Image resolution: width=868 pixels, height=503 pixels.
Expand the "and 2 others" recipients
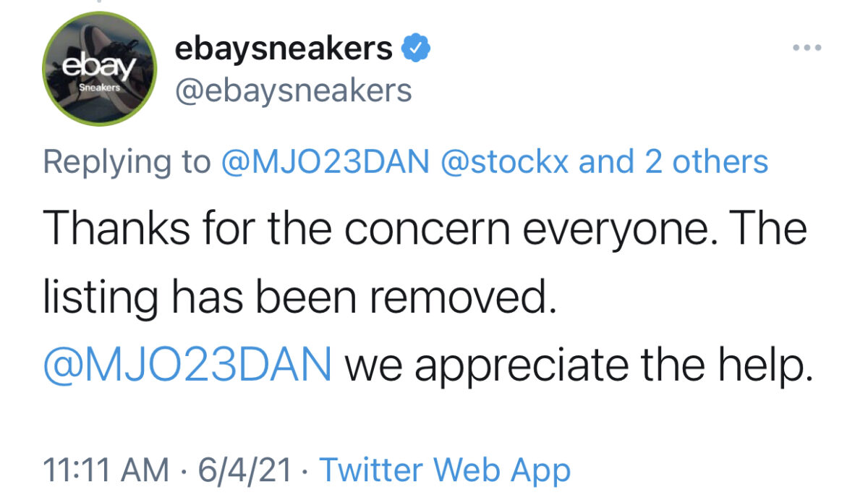click(673, 161)
